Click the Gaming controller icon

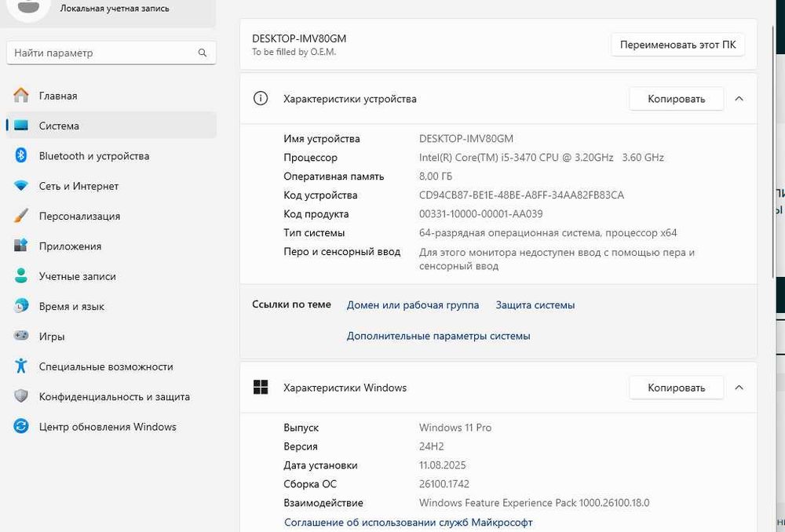tap(22, 337)
